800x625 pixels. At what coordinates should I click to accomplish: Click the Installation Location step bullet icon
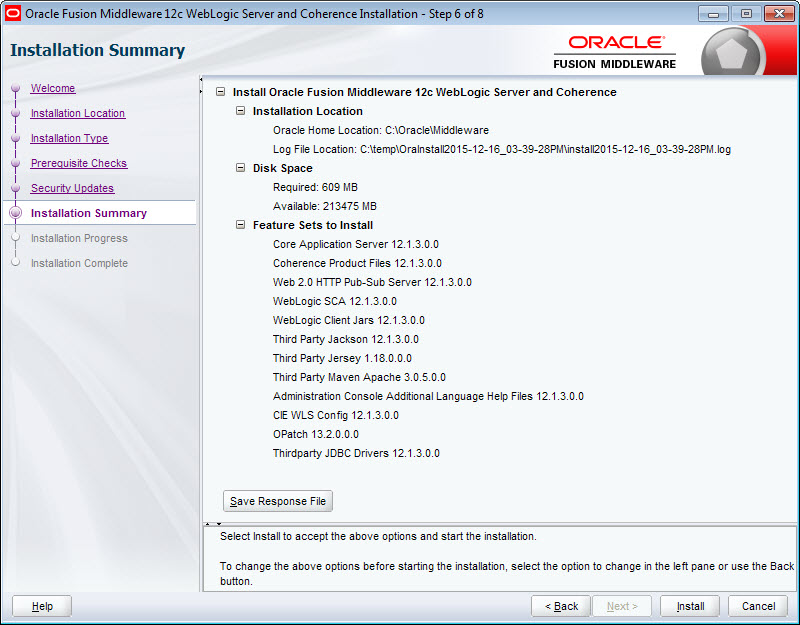pos(15,113)
